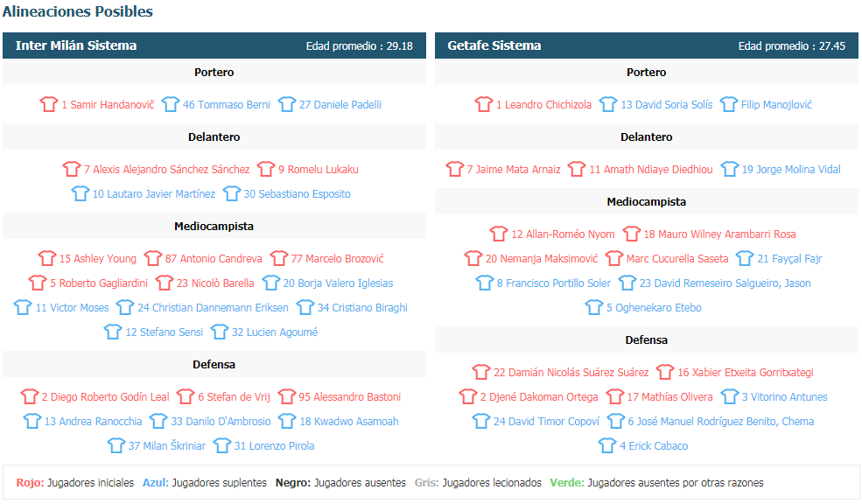The width and height of the screenshot is (862, 504).
Task: Click the Negro: Jugadores ausentes legend entry
Action: click(x=340, y=483)
